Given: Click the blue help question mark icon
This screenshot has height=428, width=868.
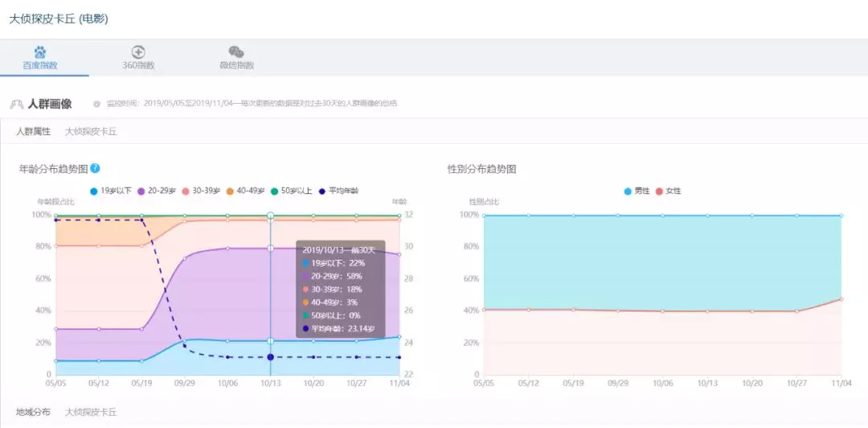Looking at the screenshot, I should (x=95, y=168).
